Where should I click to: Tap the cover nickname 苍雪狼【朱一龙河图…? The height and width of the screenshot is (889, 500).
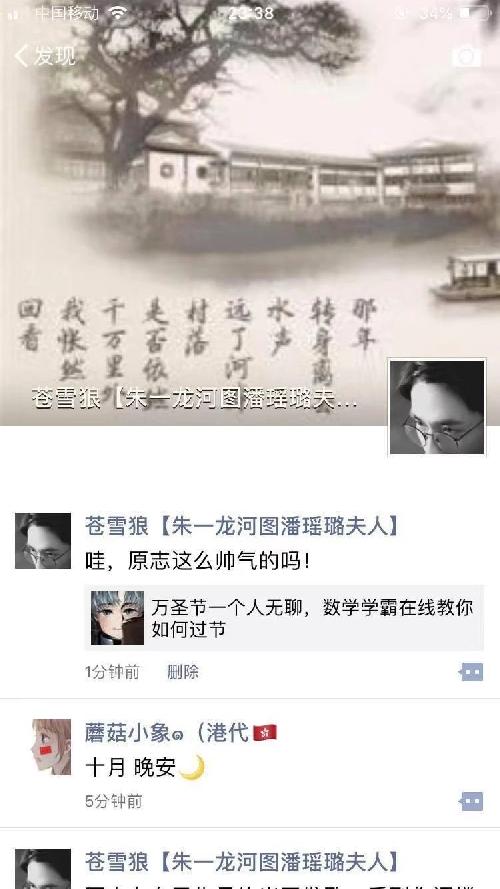pyautogui.click(x=195, y=400)
